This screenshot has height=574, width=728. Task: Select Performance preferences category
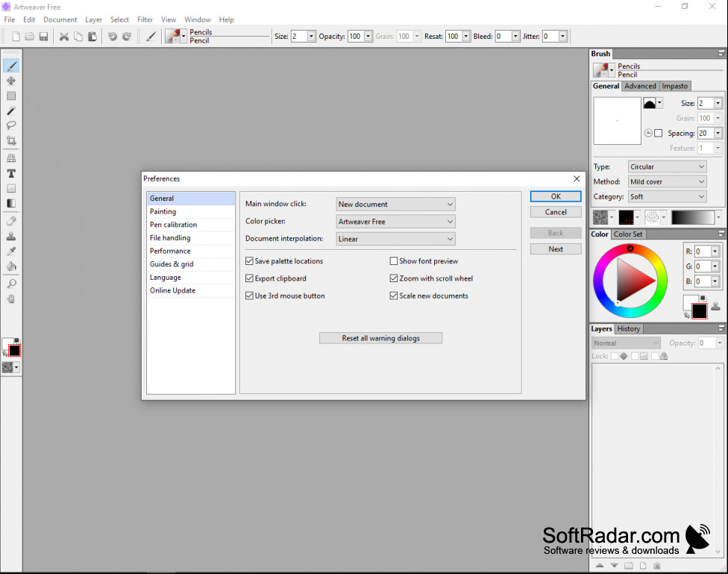(x=191, y=251)
